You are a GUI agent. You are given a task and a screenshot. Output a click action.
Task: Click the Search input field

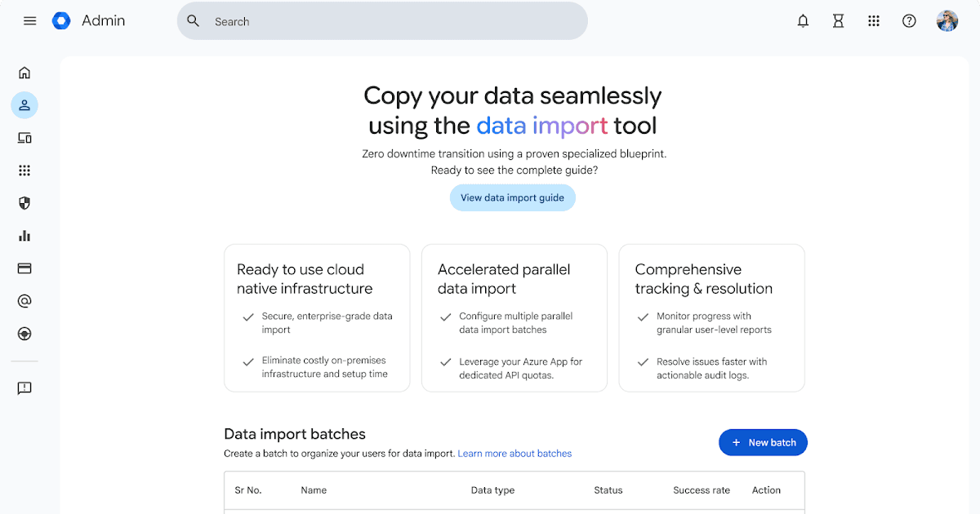(392, 21)
